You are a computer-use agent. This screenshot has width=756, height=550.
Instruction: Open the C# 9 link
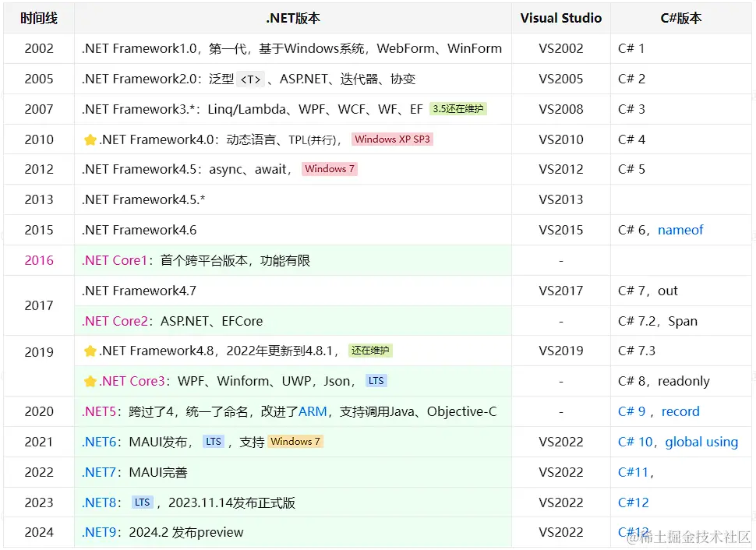[x=631, y=411]
